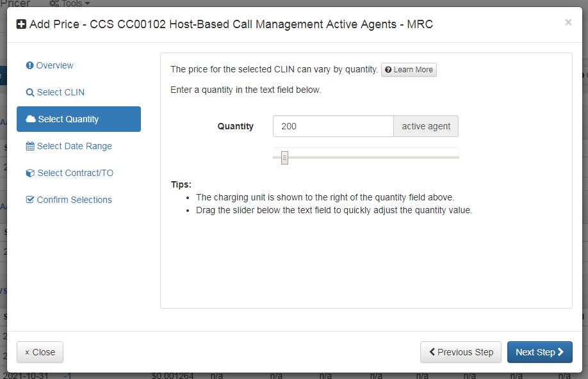Screen dimensions: 588x379
Task: Navigate to the Select Contract/TO step
Action: pos(76,173)
